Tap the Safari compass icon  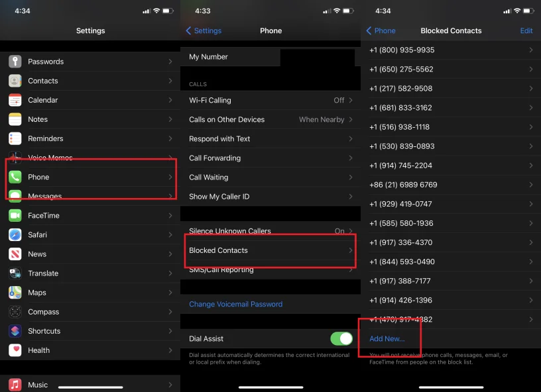click(15, 234)
